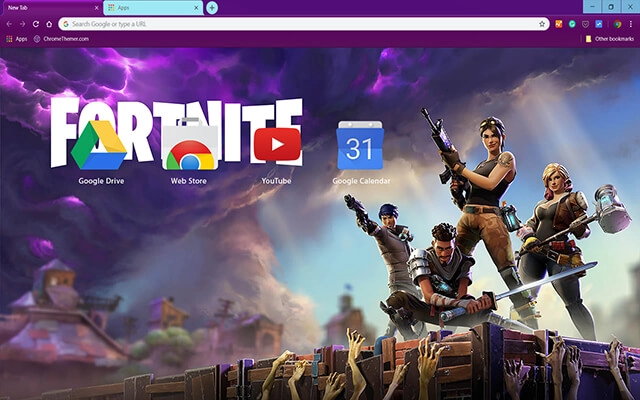Open the Apps bookmark shortcut

pos(17,39)
